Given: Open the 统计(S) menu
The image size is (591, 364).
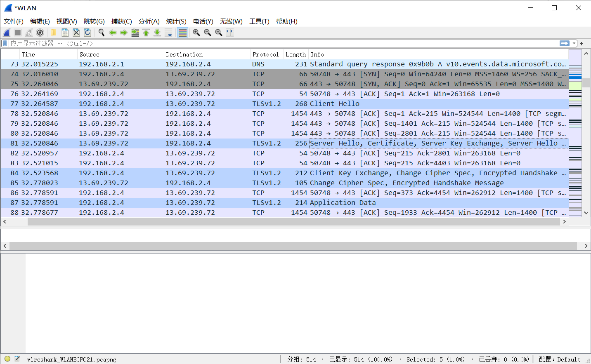Looking at the screenshot, I should coord(176,21).
